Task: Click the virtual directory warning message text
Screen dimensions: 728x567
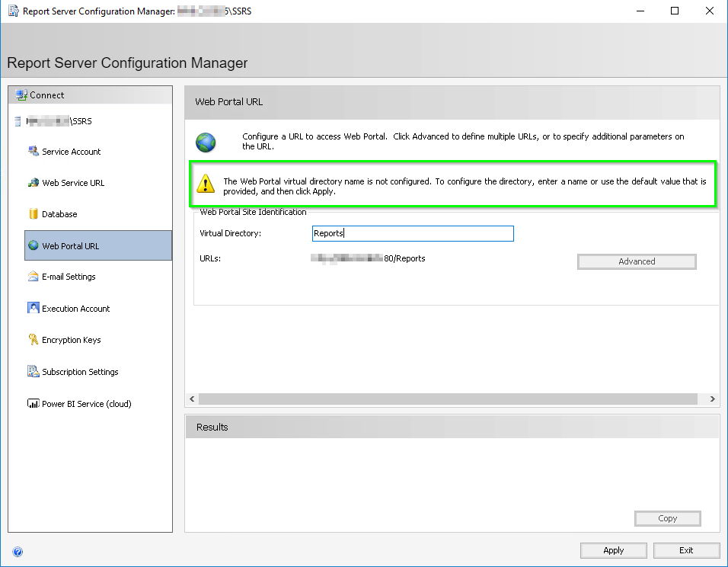Action: pyautogui.click(x=465, y=187)
